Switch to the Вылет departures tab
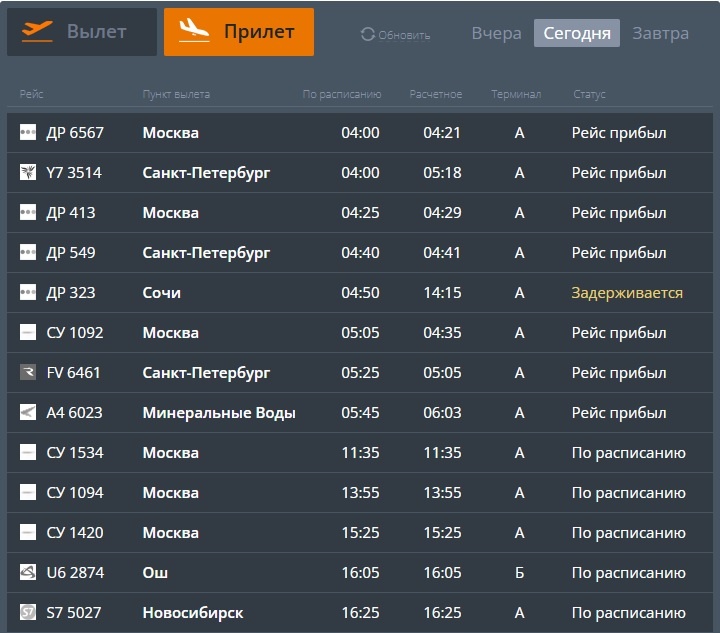720x633 pixels. pyautogui.click(x=82, y=32)
